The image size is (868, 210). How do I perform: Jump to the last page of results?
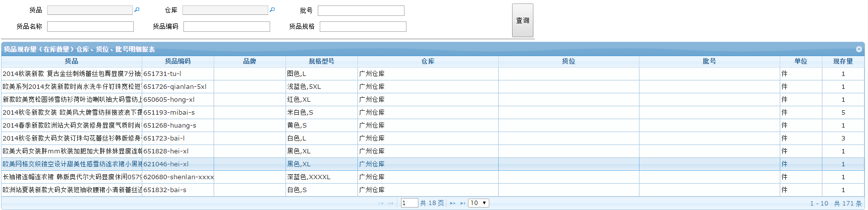(x=463, y=203)
